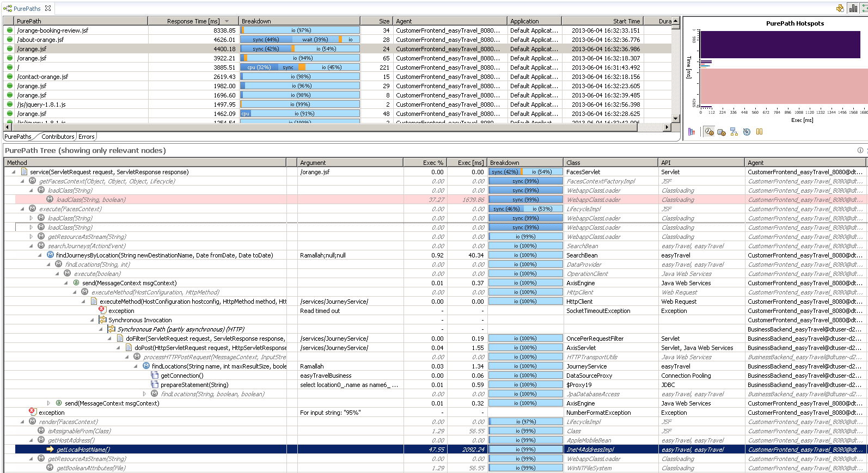Sort tree by the Argument column header
This screenshot has width=868, height=473.
click(350, 163)
